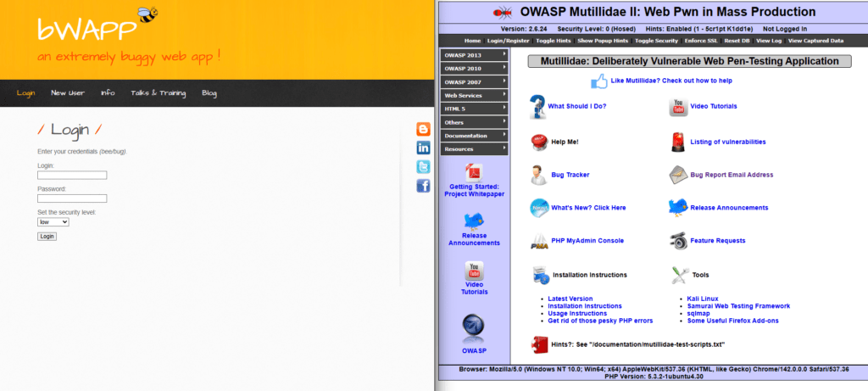Open the PHP MyAdmin Console link
Screen dimensions: 868x391
click(x=587, y=241)
